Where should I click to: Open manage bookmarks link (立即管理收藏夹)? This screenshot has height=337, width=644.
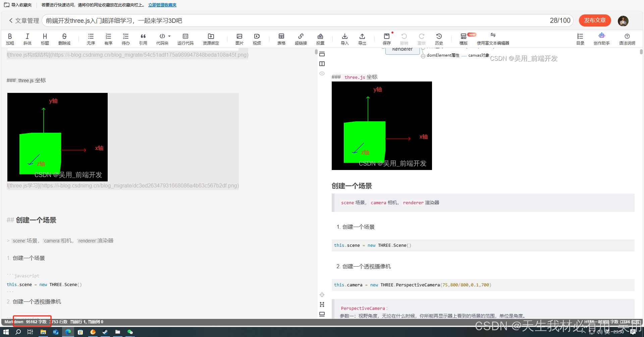[162, 5]
